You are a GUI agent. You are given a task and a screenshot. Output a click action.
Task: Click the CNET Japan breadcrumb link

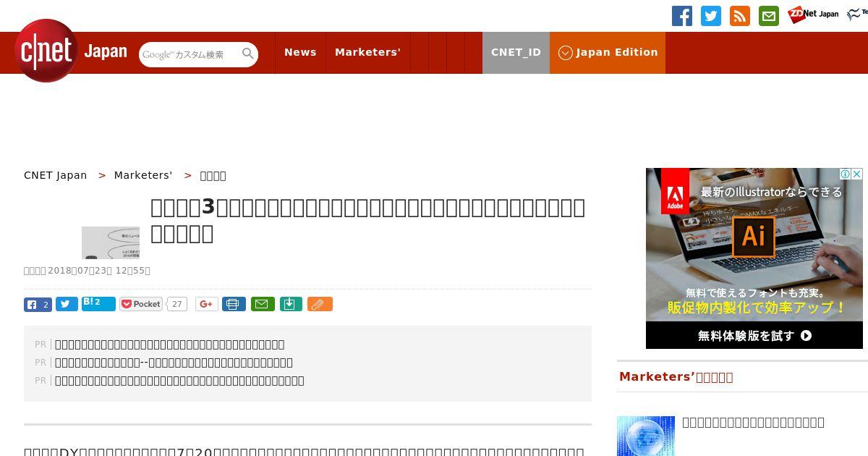tap(55, 175)
